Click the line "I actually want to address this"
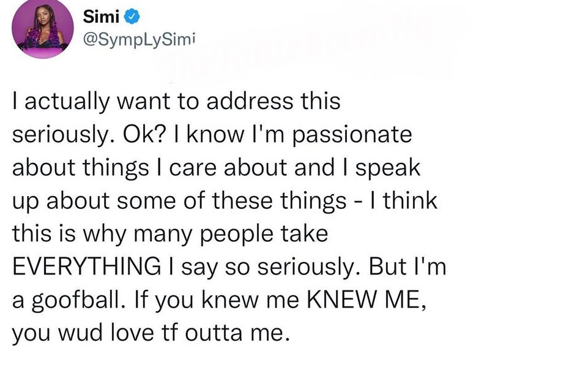Image resolution: width=588 pixels, height=378 pixels. (x=176, y=102)
